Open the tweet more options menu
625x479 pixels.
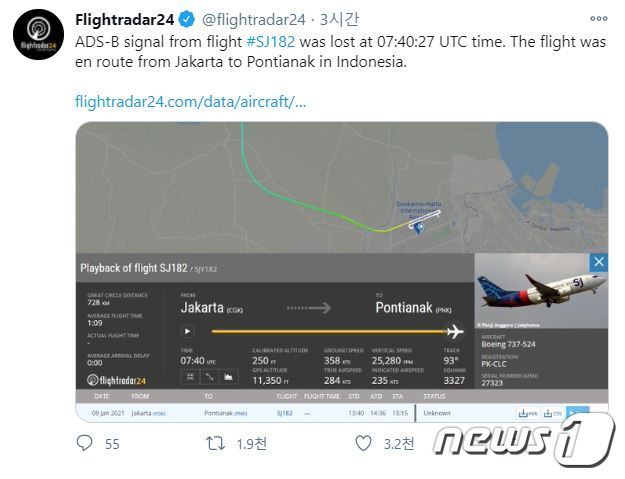[x=599, y=19]
